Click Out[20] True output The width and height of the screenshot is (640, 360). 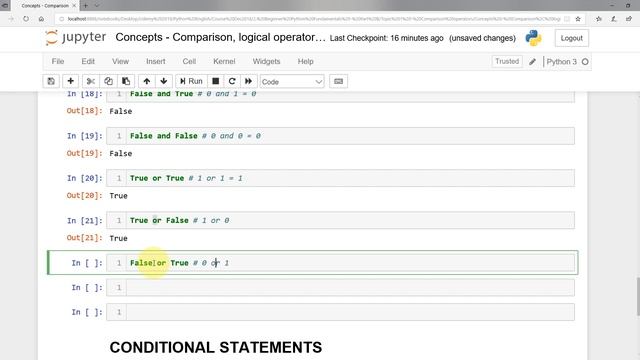tap(118, 196)
